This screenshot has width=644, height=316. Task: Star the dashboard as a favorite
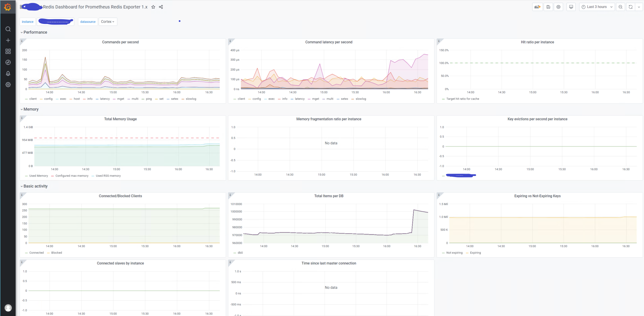[x=153, y=7]
